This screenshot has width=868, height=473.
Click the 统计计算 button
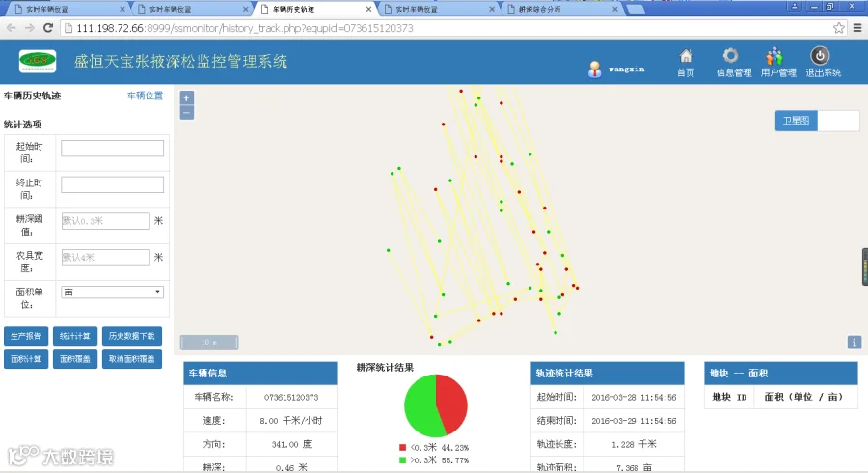[x=75, y=336]
